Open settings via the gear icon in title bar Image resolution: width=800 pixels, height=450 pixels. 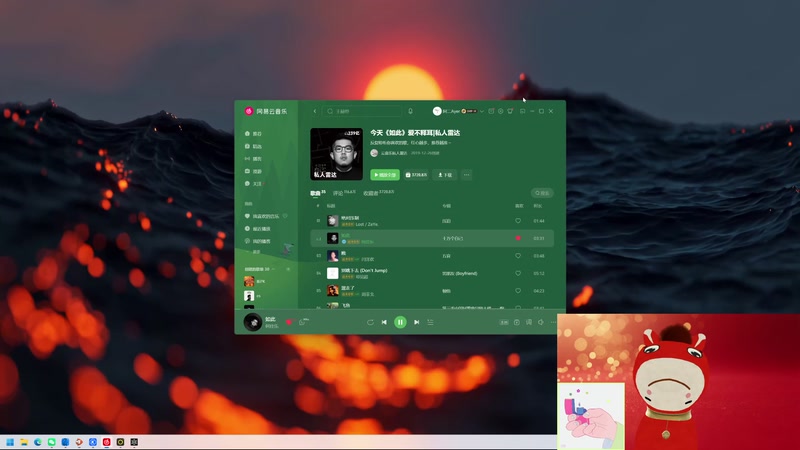pyautogui.click(x=501, y=111)
